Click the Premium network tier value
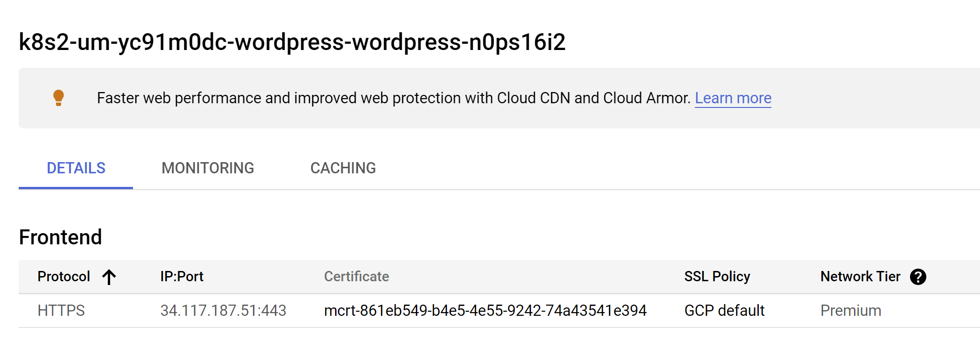Screen dimensions: 980x349 pyautogui.click(x=850, y=310)
